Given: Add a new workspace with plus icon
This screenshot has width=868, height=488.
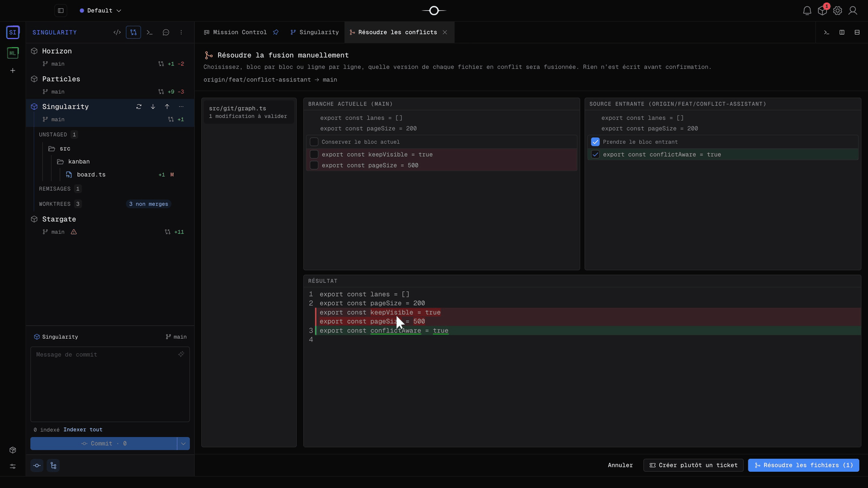Looking at the screenshot, I should click(12, 70).
